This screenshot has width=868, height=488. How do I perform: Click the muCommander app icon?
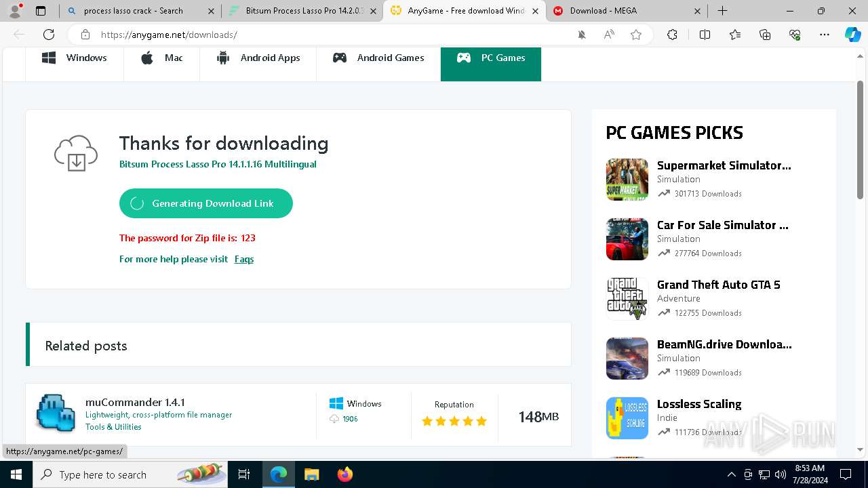coord(56,413)
